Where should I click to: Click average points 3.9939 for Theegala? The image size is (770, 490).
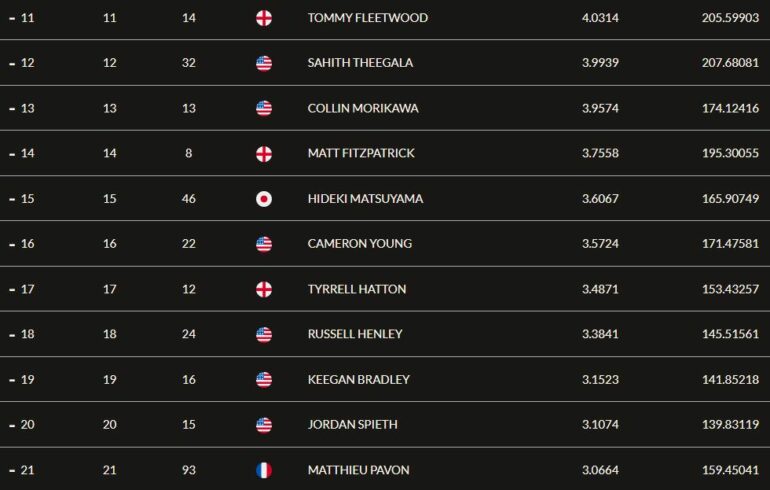point(600,63)
